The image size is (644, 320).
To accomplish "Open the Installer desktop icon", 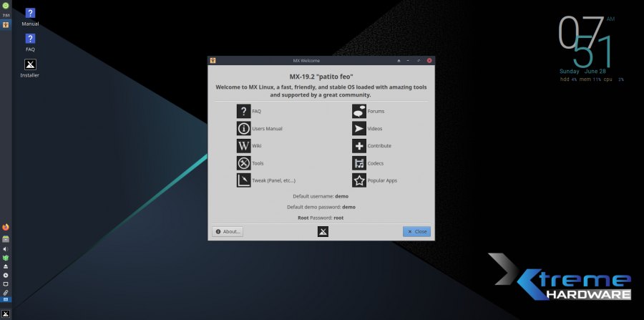I will pos(30,66).
